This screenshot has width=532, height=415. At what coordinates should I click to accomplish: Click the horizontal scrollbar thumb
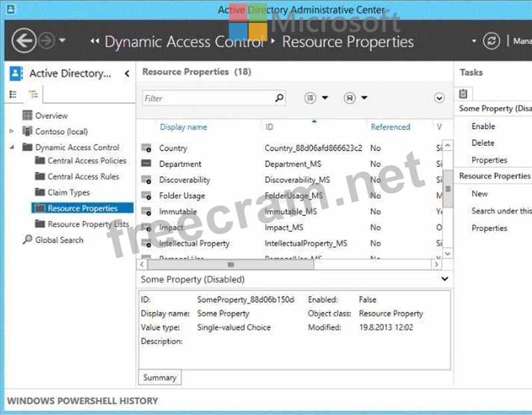231,264
